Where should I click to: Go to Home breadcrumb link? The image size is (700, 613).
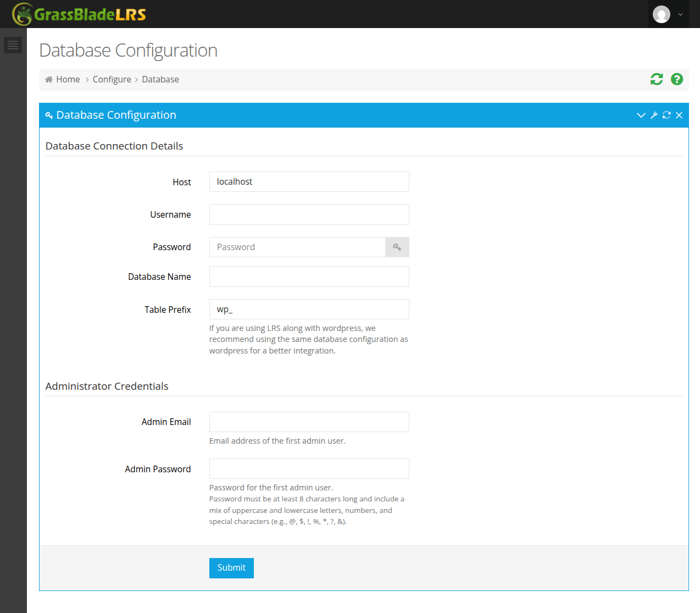coord(68,79)
